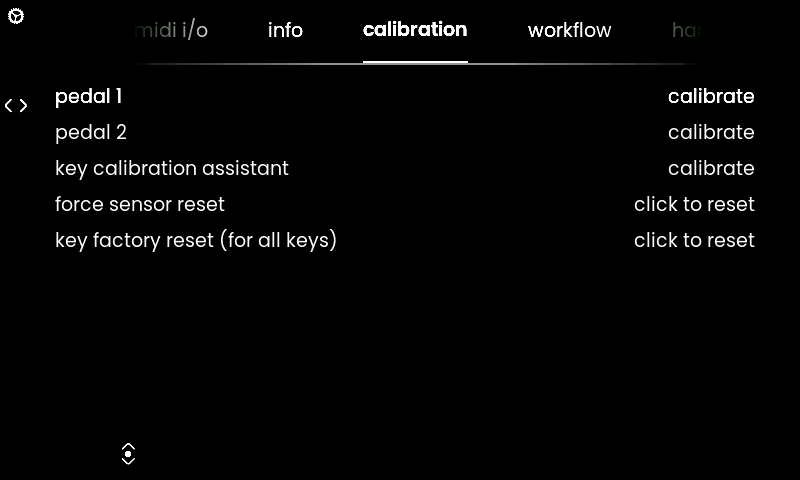800x480 pixels.
Task: Click the right chevron arrow beside pedal 1
Action: (23, 106)
